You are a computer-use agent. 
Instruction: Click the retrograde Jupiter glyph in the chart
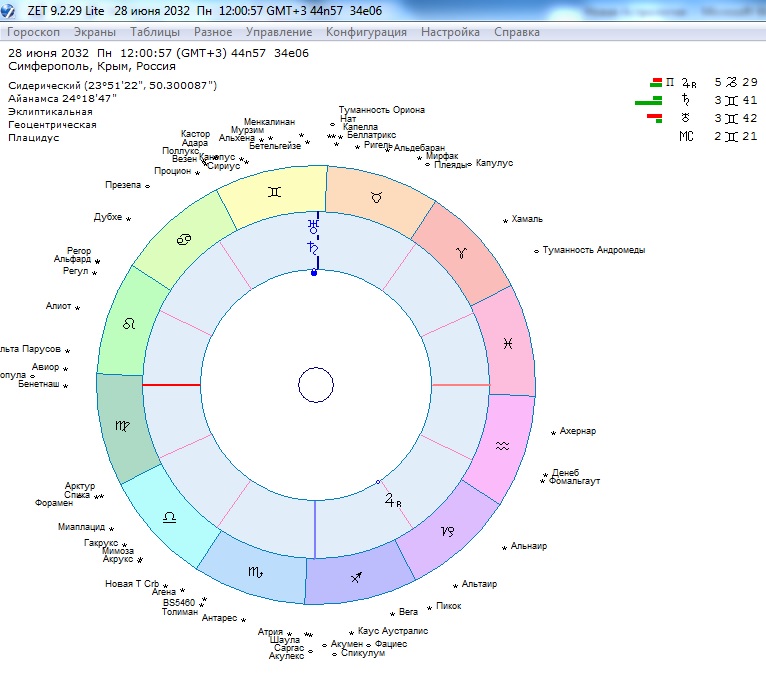tap(392, 501)
